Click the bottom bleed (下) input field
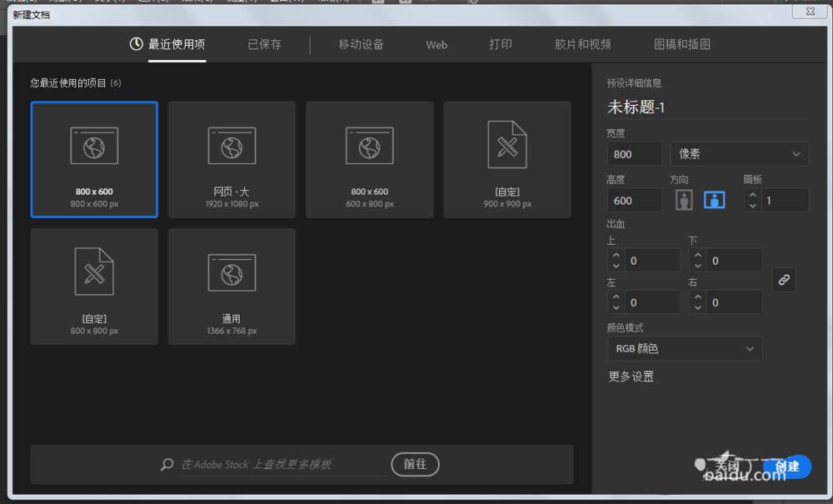833x504 pixels. tap(734, 260)
